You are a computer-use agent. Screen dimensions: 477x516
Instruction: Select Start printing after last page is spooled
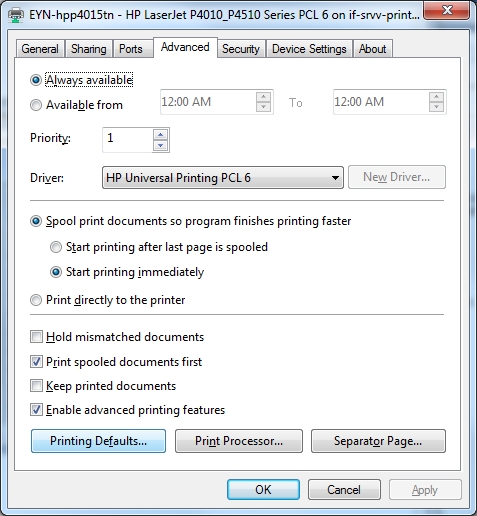[x=56, y=247]
